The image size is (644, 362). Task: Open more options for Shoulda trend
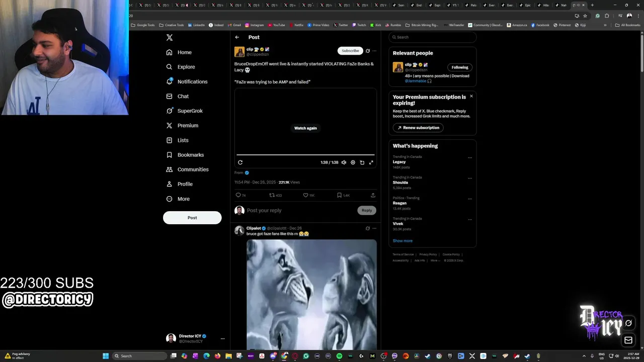(x=470, y=178)
